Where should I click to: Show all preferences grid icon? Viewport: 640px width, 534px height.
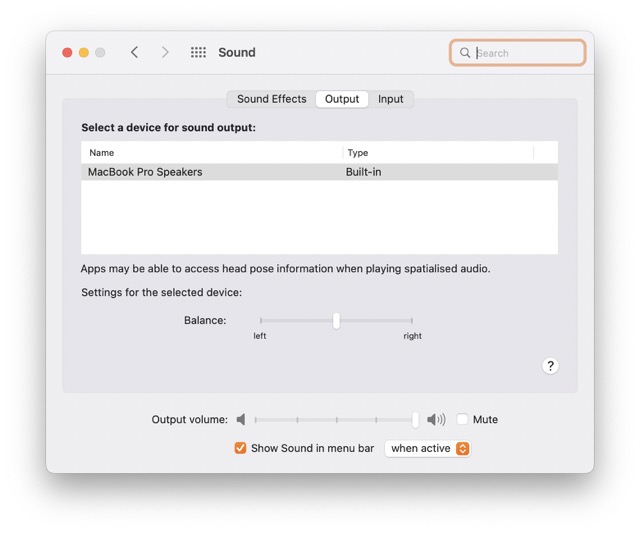click(198, 52)
